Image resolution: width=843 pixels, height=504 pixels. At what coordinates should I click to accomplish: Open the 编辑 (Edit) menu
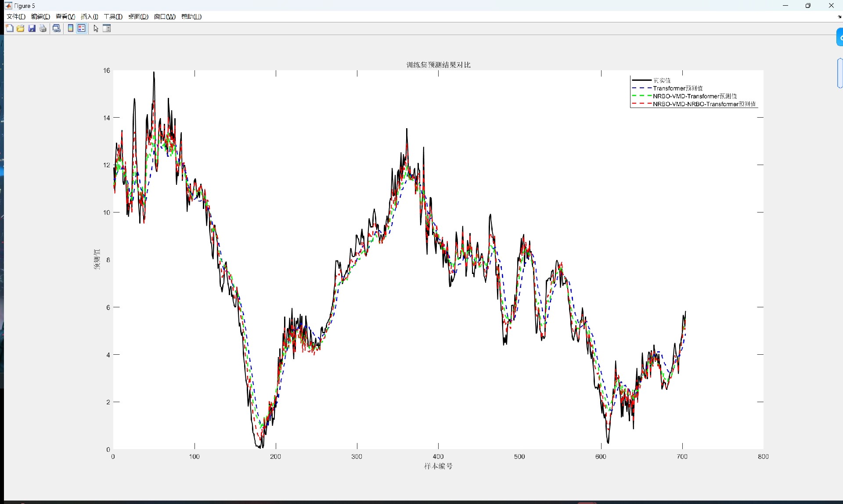[x=40, y=17]
